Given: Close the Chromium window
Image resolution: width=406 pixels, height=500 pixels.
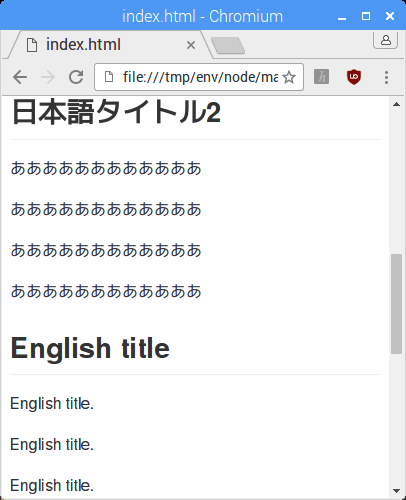Looking at the screenshot, I should [390, 16].
